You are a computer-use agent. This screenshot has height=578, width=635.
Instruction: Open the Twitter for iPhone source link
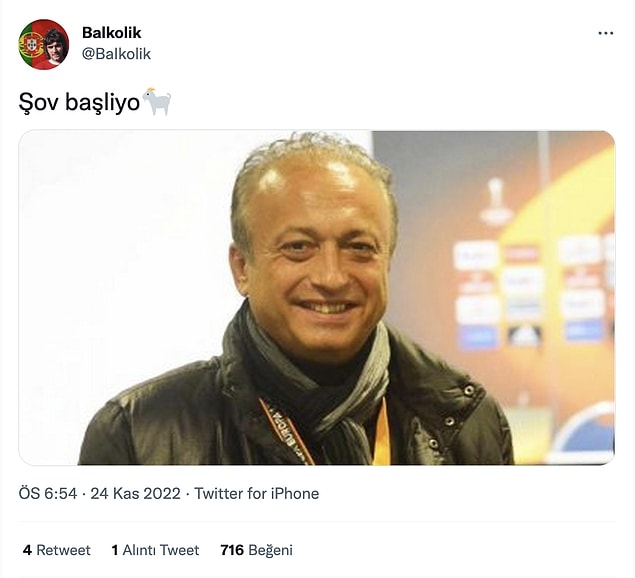[257, 493]
